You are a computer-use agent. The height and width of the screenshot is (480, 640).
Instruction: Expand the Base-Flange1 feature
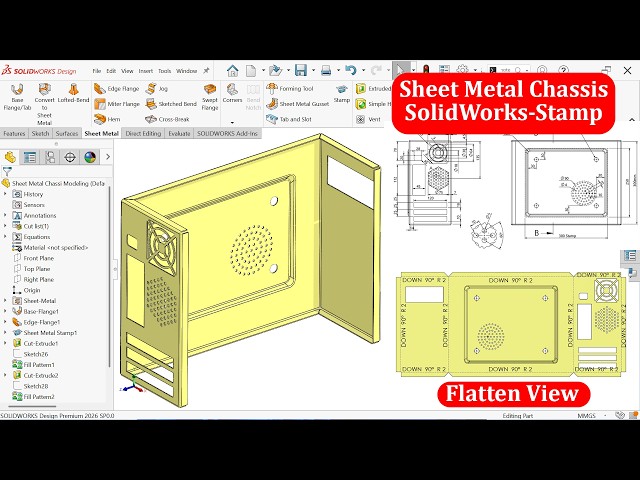click(x=5, y=311)
